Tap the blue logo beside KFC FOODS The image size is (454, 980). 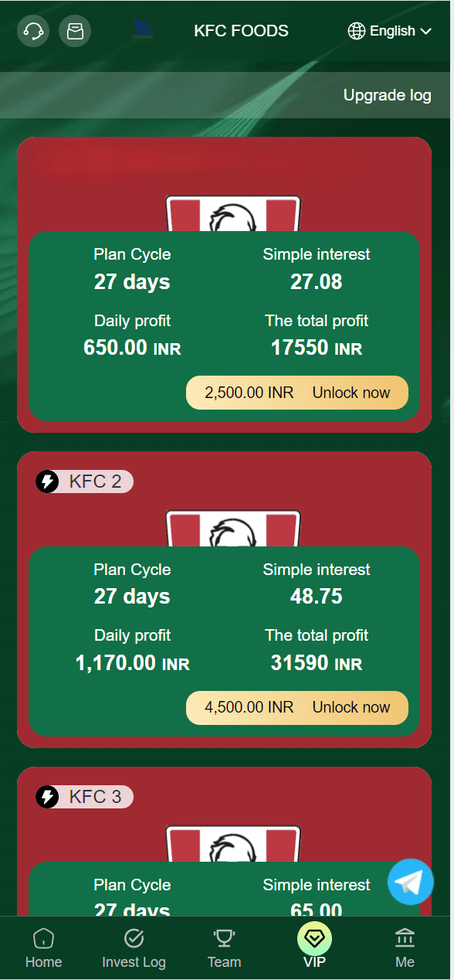tap(143, 29)
